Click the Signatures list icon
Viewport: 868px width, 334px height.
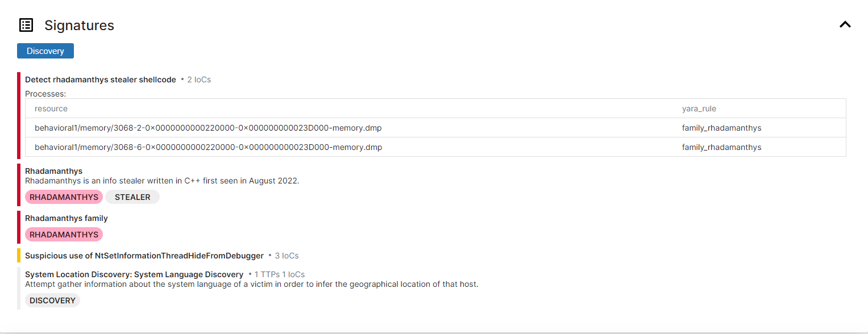(x=26, y=25)
